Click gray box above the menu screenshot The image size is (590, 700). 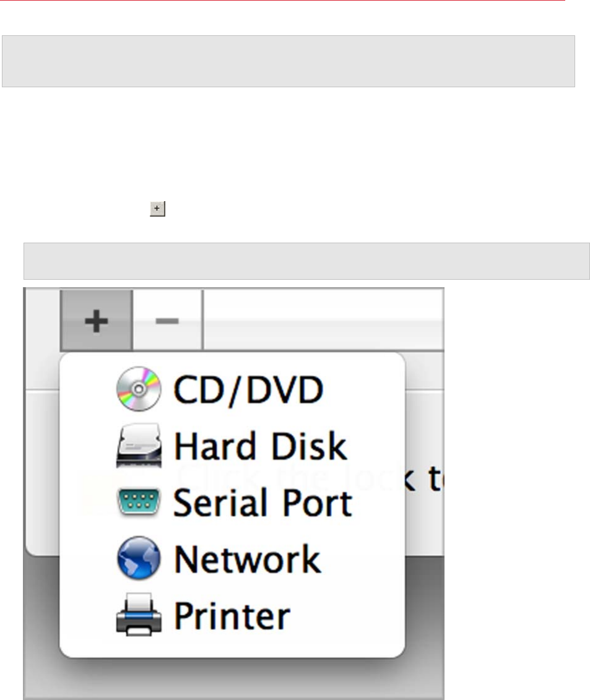(x=306, y=261)
